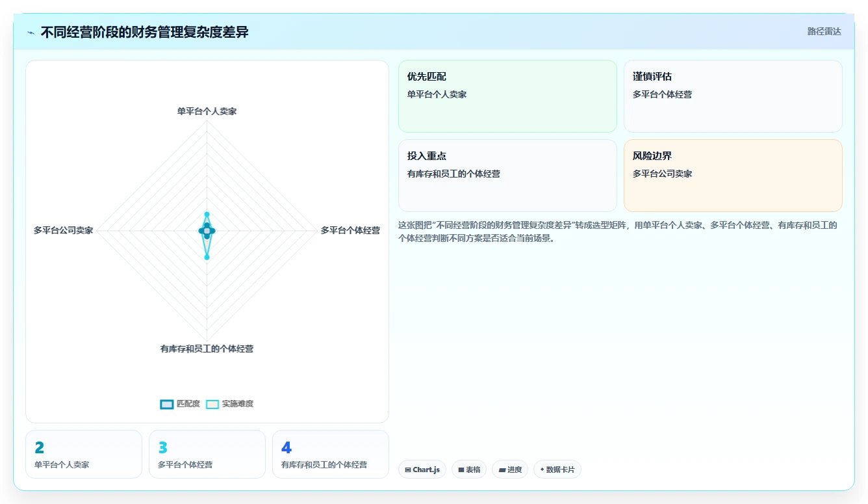Click the Chart.js tag
This screenshot has width=868, height=504.
click(422, 470)
